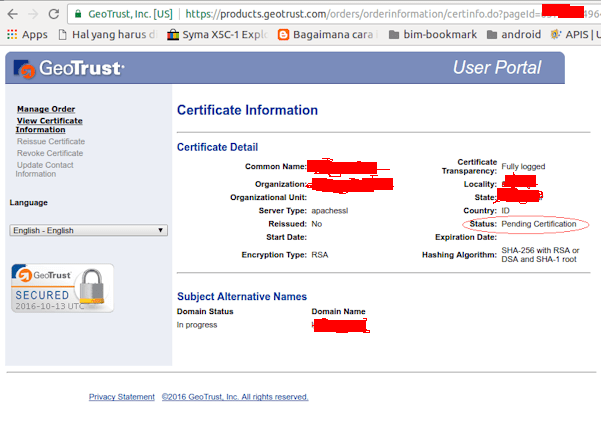Viewport: 601px width, 421px height.
Task: Click the 'apachessl' server type value
Action: click(330, 210)
